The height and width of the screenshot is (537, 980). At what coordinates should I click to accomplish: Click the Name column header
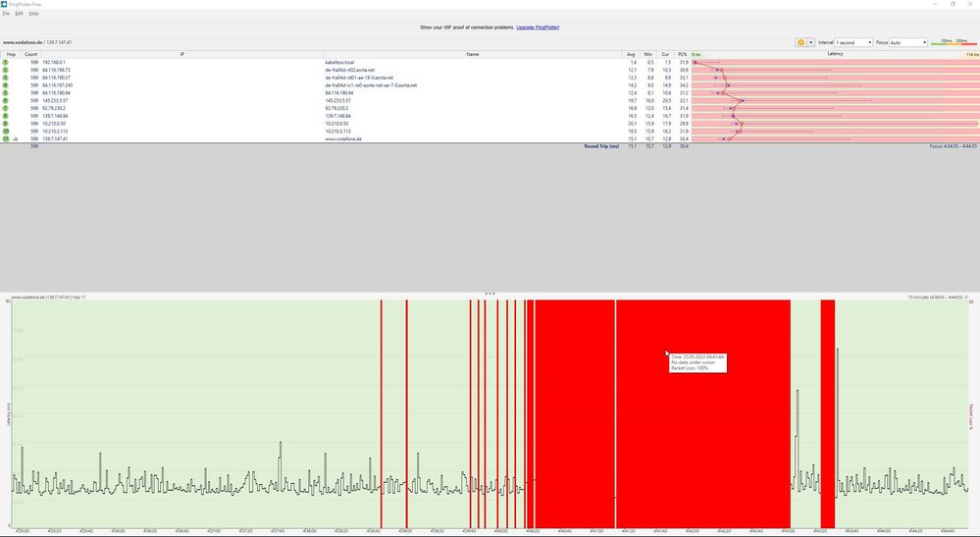click(x=473, y=54)
